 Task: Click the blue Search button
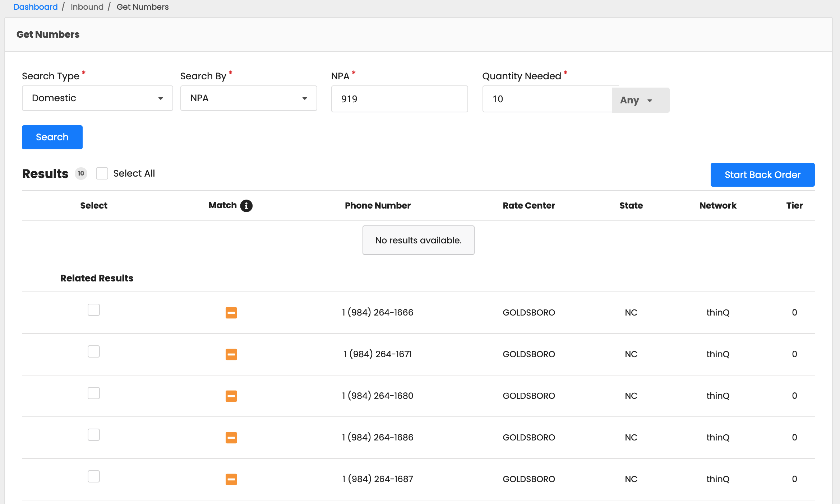click(52, 137)
